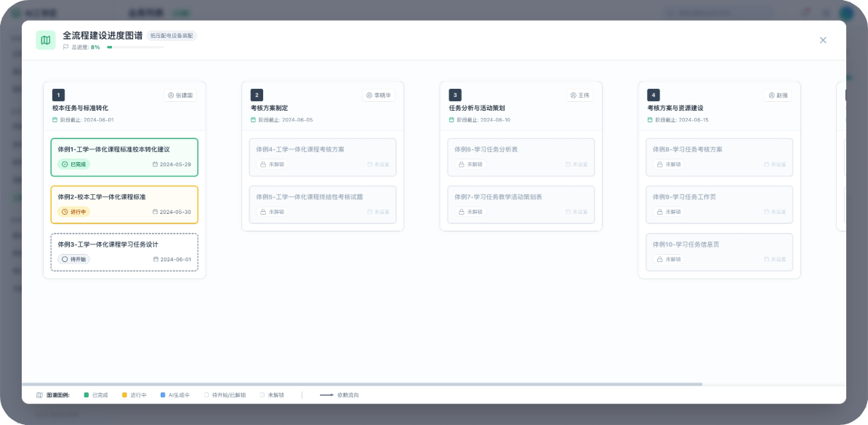Image resolution: width=868 pixels, height=425 pixels.
Task: Click the user icon beside 李晓华
Action: [x=369, y=95]
